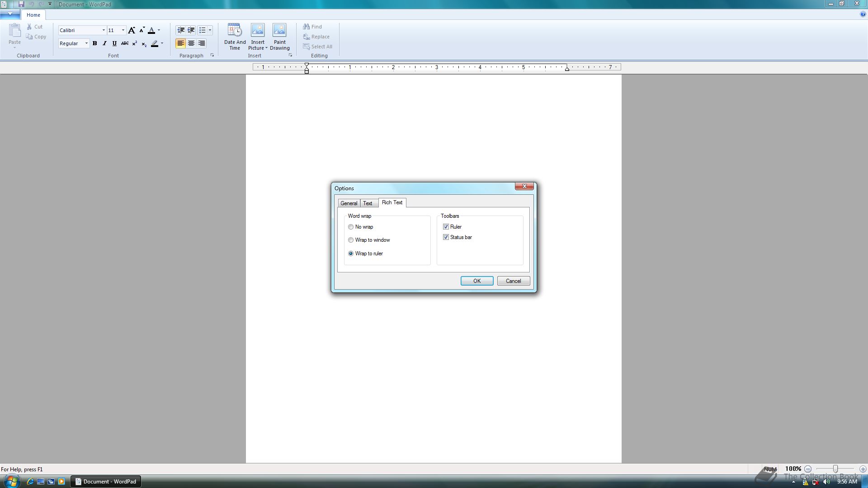Open the font size dropdown
868x488 pixels.
tap(123, 30)
